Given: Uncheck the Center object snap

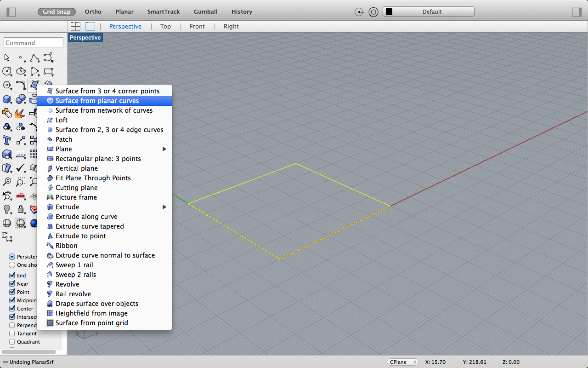Looking at the screenshot, I should tap(12, 309).
